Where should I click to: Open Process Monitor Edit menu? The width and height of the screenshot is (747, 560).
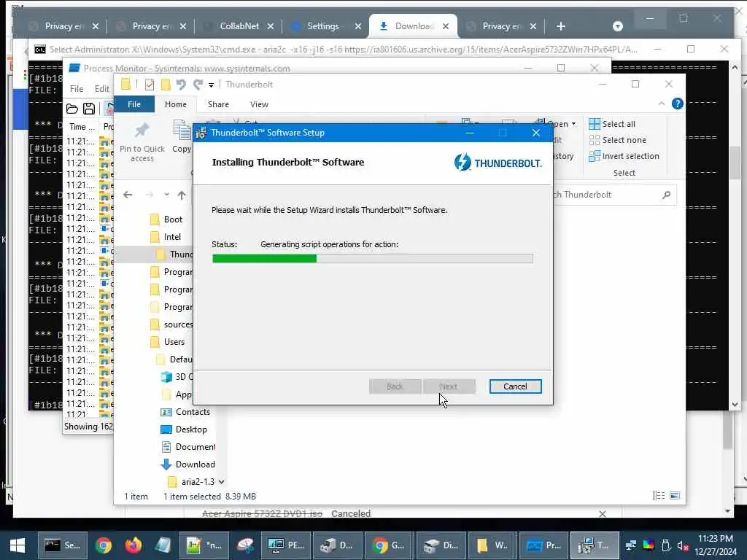click(x=101, y=88)
